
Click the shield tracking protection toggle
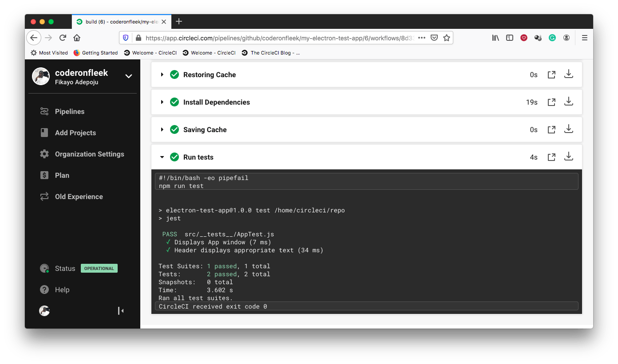[x=126, y=38]
